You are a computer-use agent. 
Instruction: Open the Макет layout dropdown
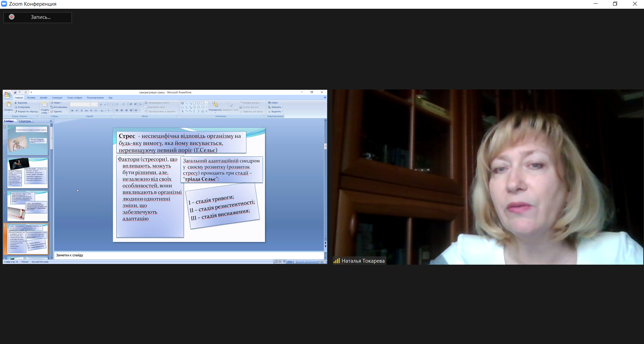pos(56,103)
